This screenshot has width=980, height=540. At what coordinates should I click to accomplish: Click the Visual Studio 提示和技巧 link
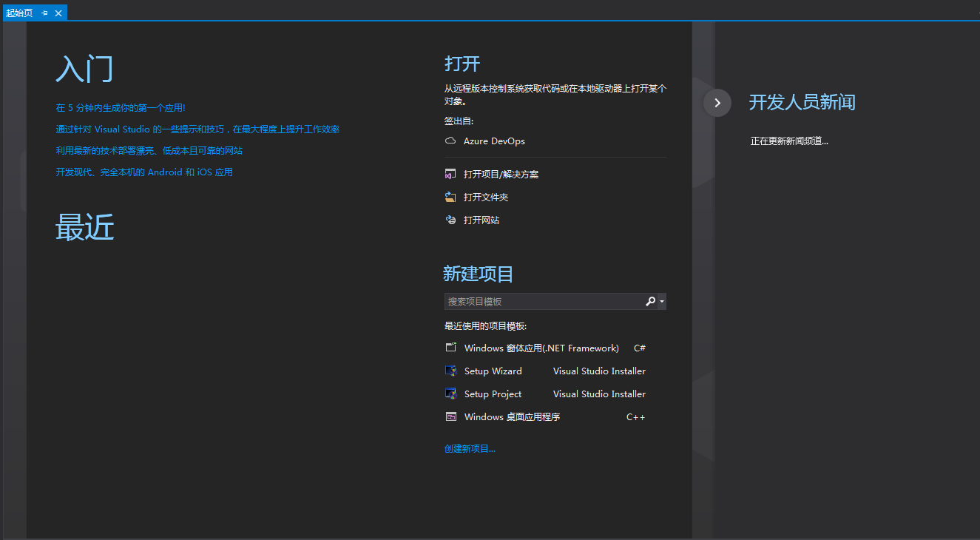click(x=197, y=129)
